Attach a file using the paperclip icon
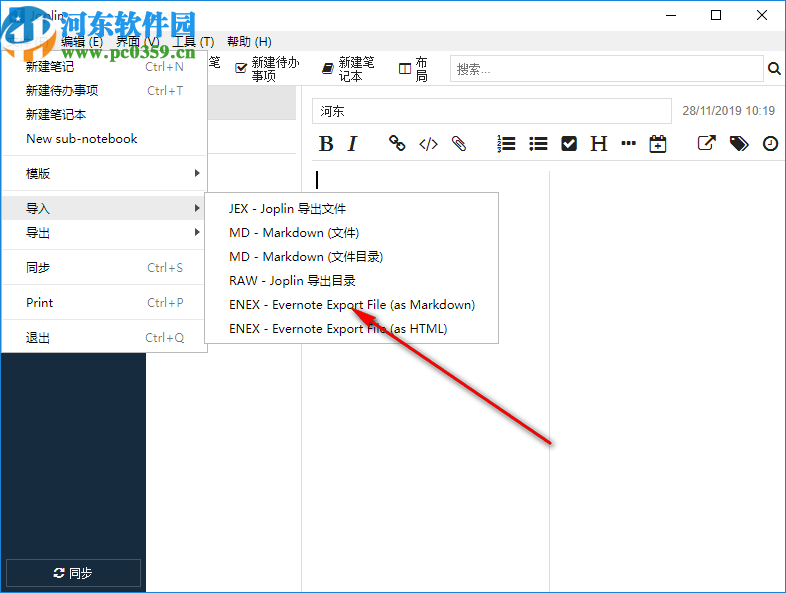Viewport: 786px width, 593px height. (x=459, y=144)
